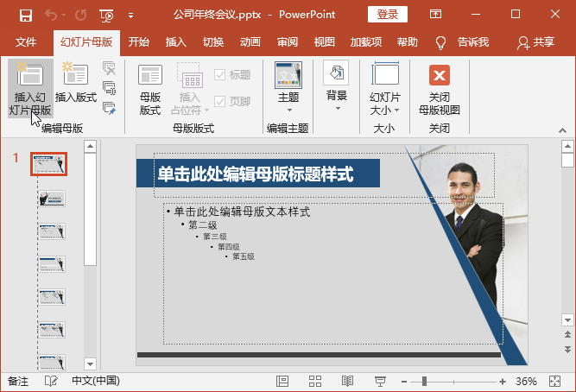This screenshot has height=392, width=576.
Task: Switch to Reading view icon
Action: (x=347, y=382)
